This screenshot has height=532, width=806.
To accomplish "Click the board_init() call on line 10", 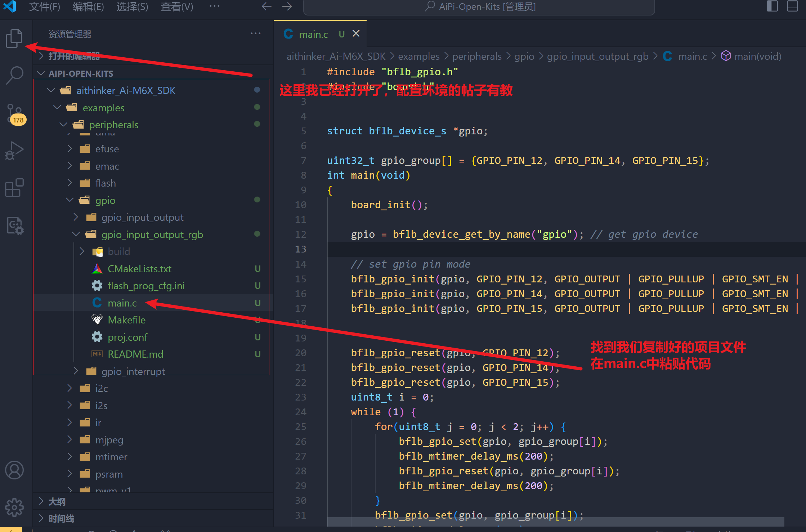I will [389, 205].
